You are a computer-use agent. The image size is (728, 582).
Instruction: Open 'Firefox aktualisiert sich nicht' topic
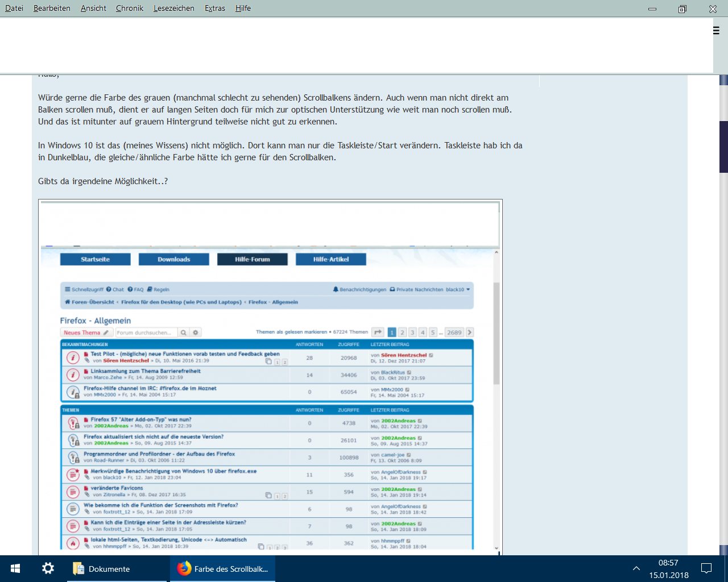154,436
